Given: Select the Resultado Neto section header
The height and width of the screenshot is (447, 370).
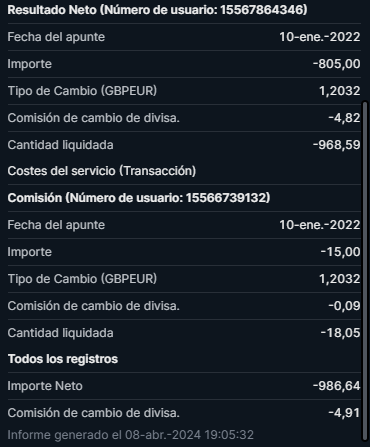Looking at the screenshot, I should [157, 10].
